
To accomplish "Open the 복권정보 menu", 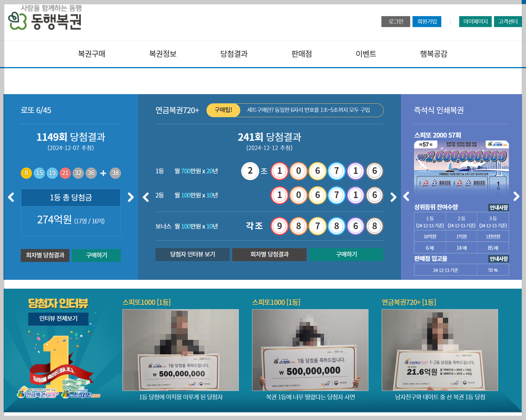I will 163,54.
